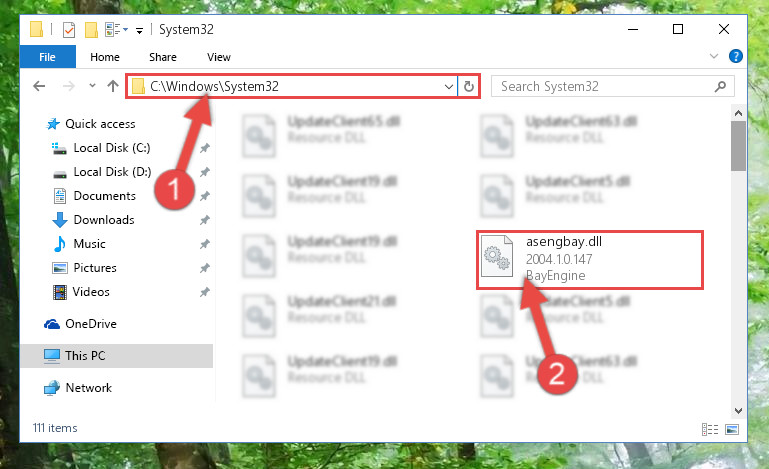769x469 pixels.
Task: Click the vertical scrollbar thumb
Action: click(x=738, y=146)
